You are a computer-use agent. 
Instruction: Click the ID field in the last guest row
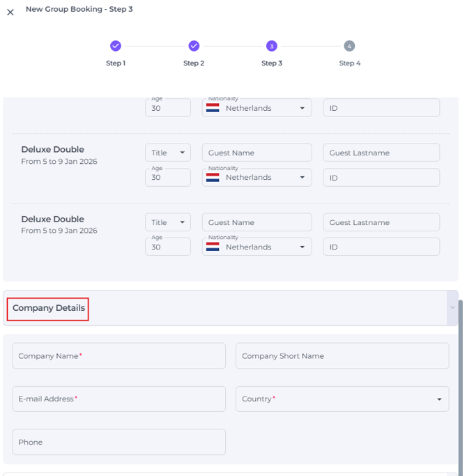click(381, 247)
